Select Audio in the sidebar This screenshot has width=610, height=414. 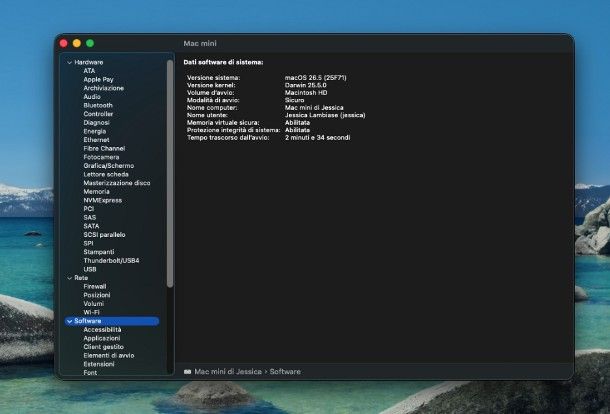point(92,96)
